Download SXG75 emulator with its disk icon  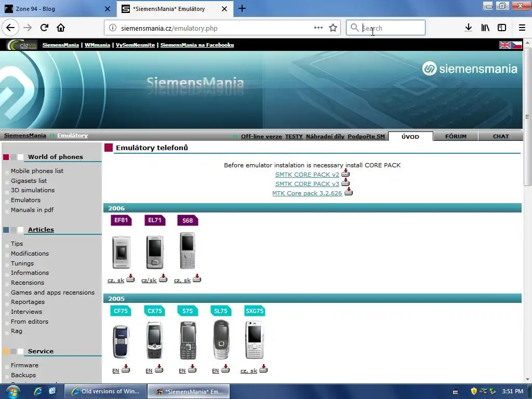[263, 369]
